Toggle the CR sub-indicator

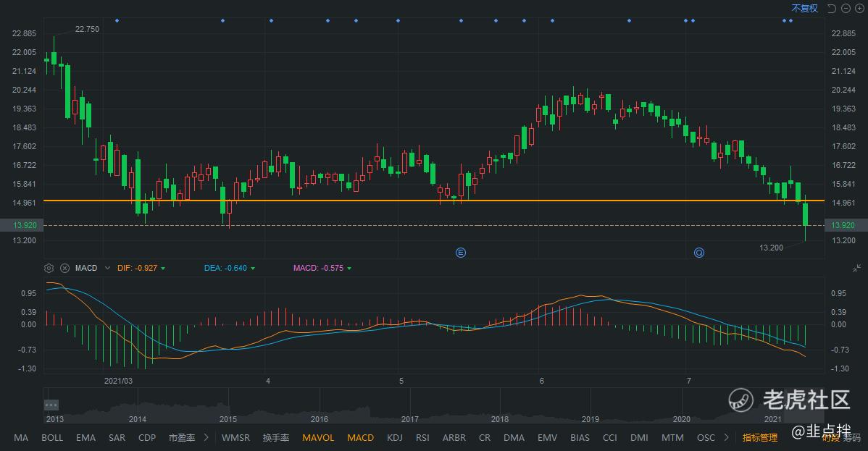click(485, 438)
